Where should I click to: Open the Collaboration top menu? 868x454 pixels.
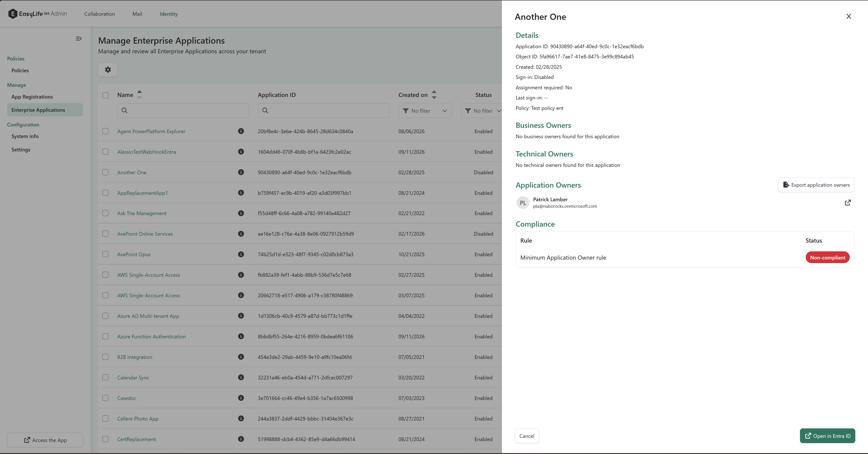[99, 14]
